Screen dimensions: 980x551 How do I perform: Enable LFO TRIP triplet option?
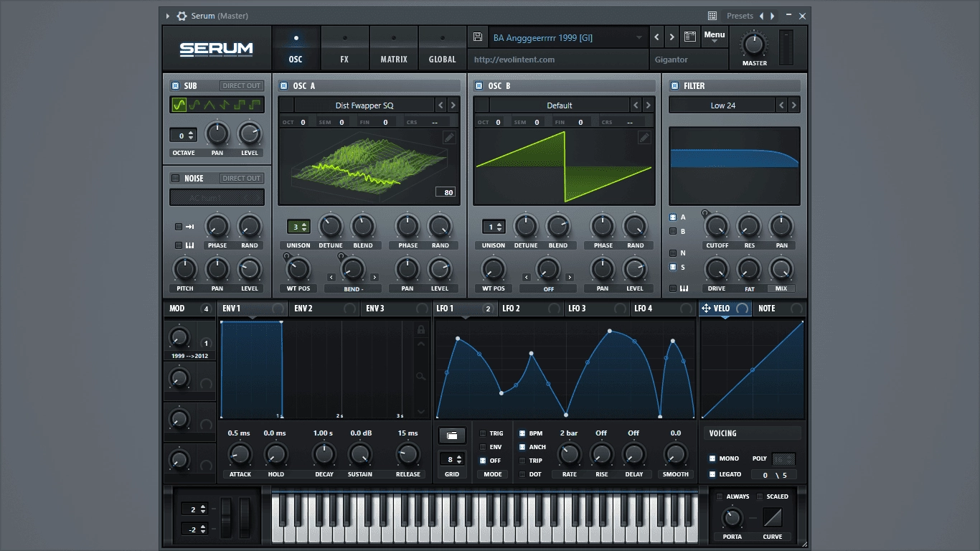tap(522, 461)
